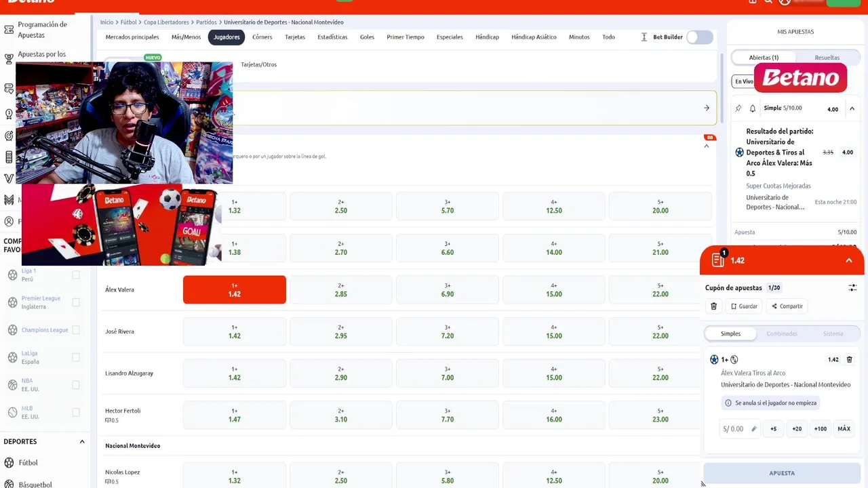The height and width of the screenshot is (488, 868).
Task: Collapse the bet slip with header chevron
Action: [848, 260]
